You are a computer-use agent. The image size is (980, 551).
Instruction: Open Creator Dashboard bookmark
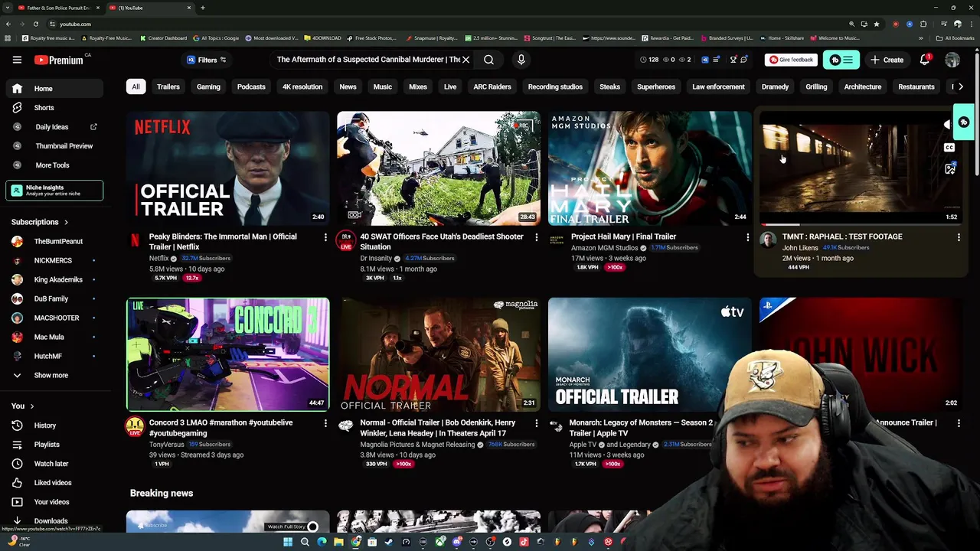click(163, 37)
